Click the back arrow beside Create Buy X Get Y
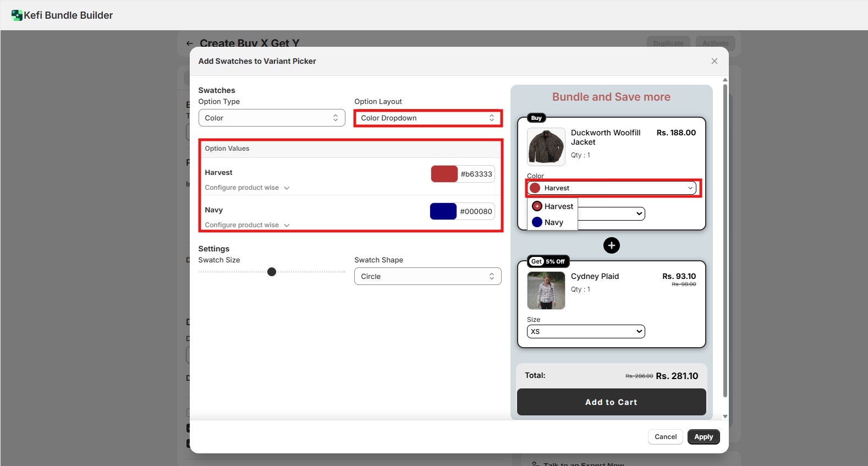 coord(190,43)
